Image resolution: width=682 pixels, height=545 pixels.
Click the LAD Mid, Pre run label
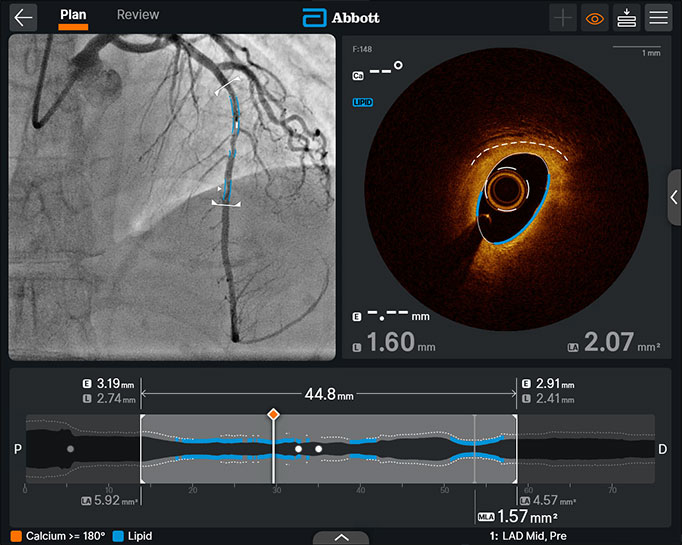[528, 536]
